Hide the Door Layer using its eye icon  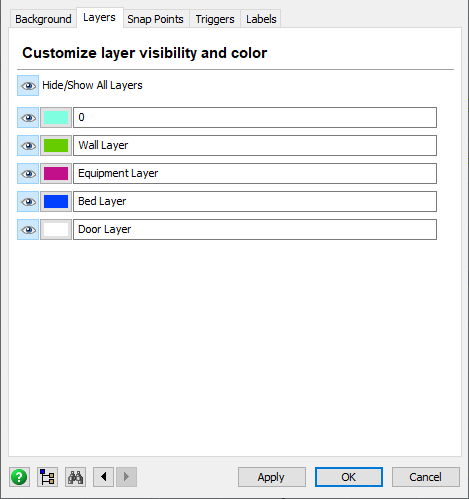tap(28, 229)
